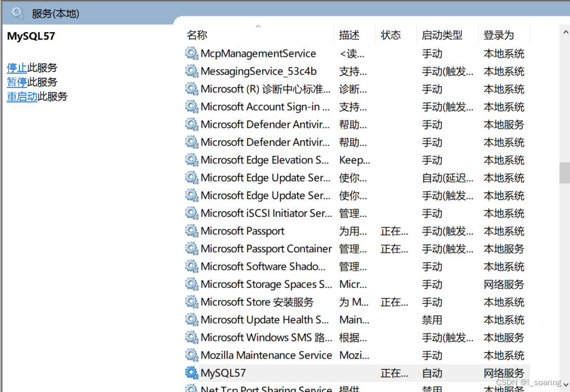Viewport: 570px width, 392px height.
Task: Click the gear icon beside Microsoft Passport
Action: click(192, 231)
